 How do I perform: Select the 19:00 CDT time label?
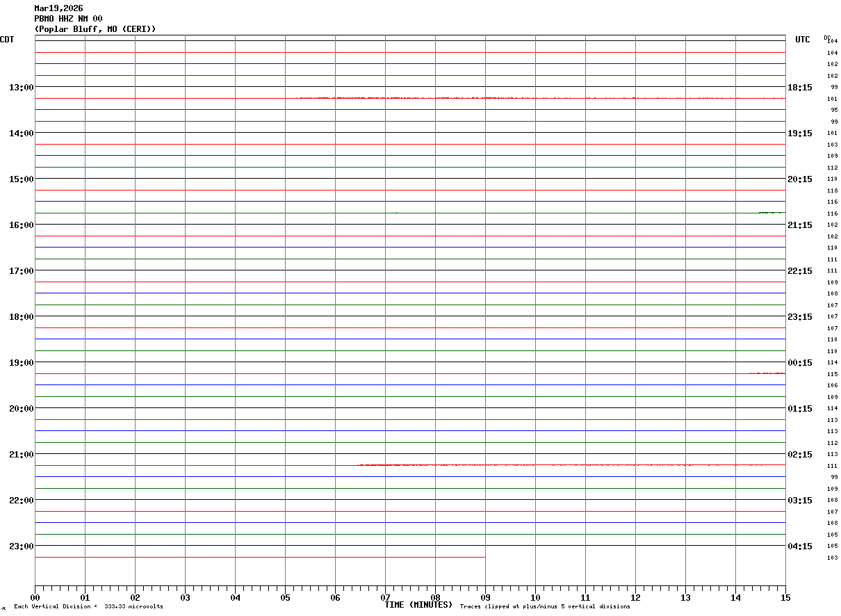(x=22, y=363)
